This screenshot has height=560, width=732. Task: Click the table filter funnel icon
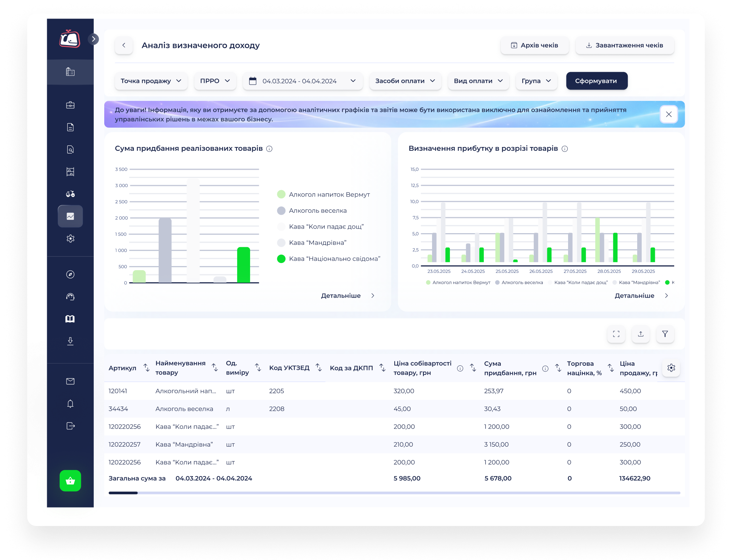point(665,334)
